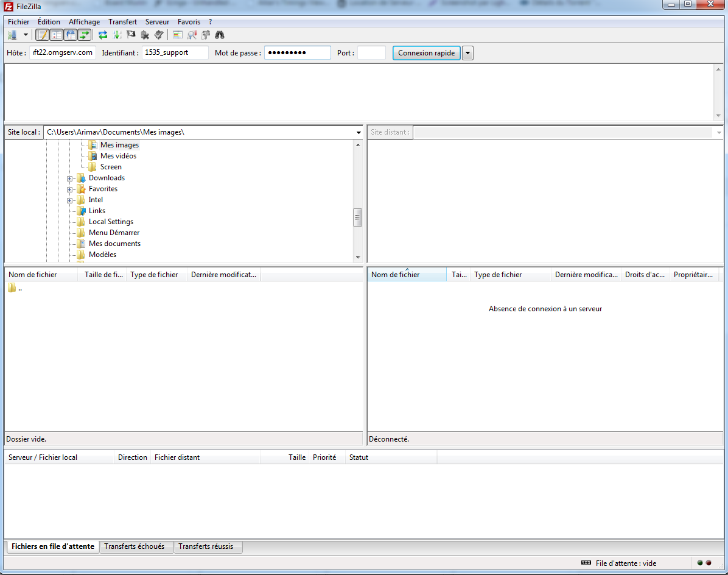The height and width of the screenshot is (575, 728).
Task: Open the Serveur menu
Action: point(158,22)
